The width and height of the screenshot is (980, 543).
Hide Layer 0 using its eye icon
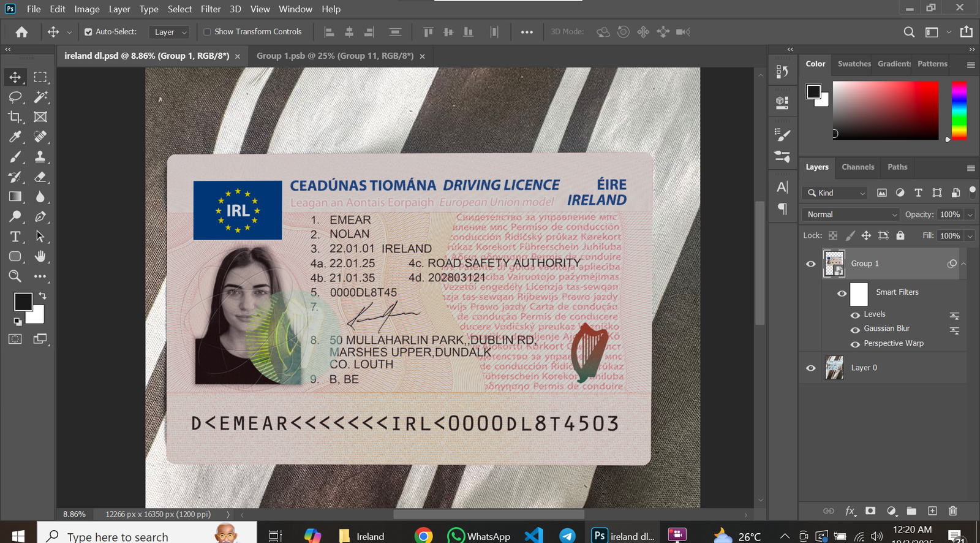(x=811, y=368)
